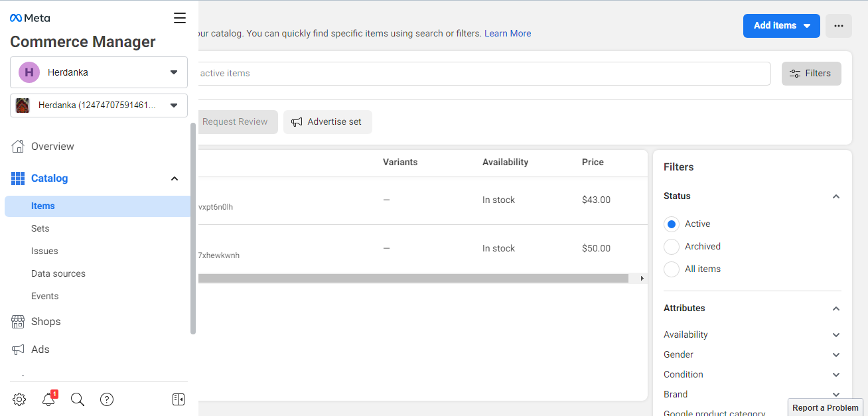Click the horizontal scrollbar under the table
Screen dimensions: 868x416
click(411, 279)
